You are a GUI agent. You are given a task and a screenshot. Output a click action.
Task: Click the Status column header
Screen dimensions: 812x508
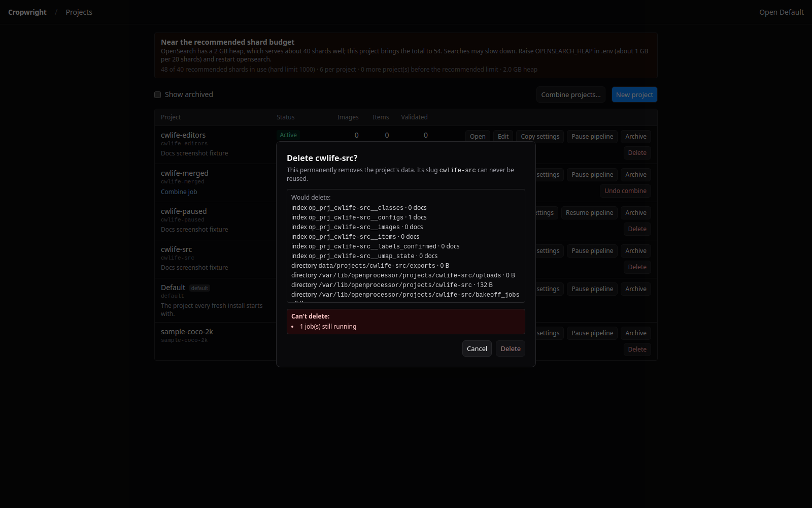tap(285, 117)
